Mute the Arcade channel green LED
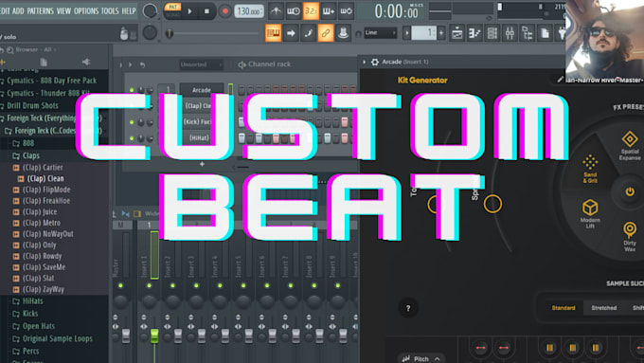This screenshot has width=644, height=363. click(x=132, y=90)
